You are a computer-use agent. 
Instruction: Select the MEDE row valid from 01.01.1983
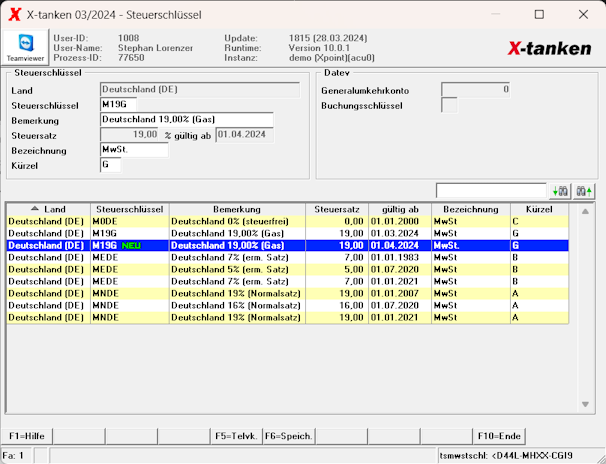point(288,257)
